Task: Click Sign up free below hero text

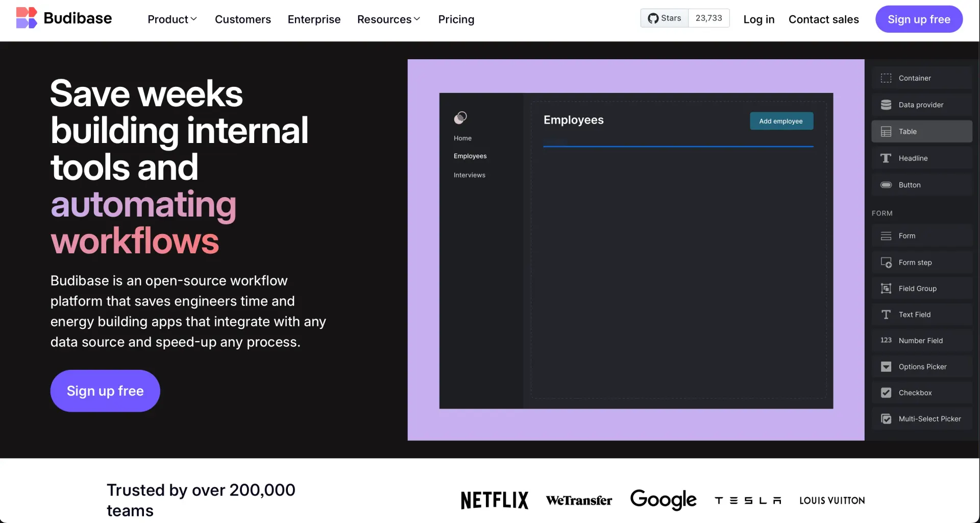Action: click(x=105, y=391)
